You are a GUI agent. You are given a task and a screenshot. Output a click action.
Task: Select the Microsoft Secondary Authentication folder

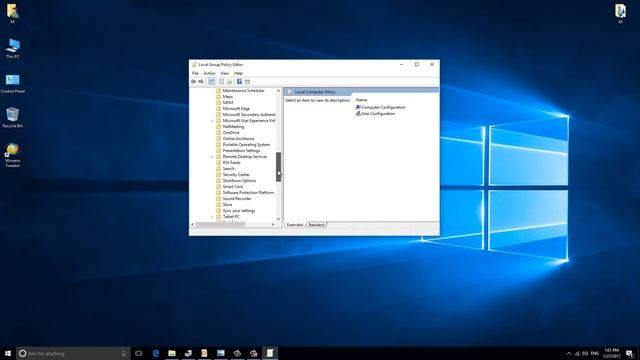point(246,115)
